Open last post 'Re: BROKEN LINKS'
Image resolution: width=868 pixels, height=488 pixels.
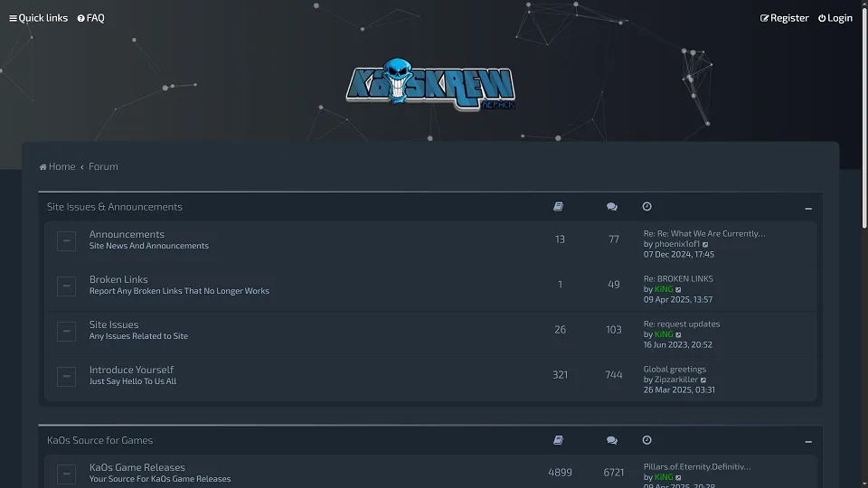click(x=678, y=279)
